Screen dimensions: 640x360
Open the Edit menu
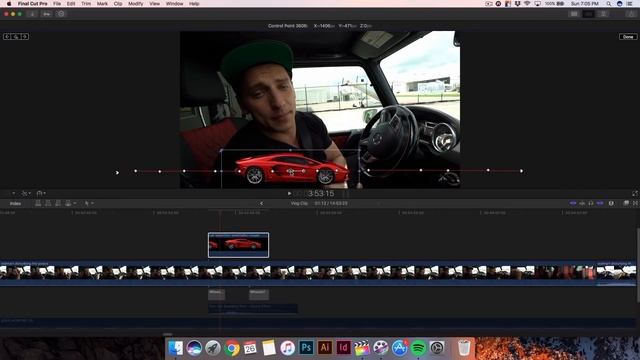[x=71, y=4]
